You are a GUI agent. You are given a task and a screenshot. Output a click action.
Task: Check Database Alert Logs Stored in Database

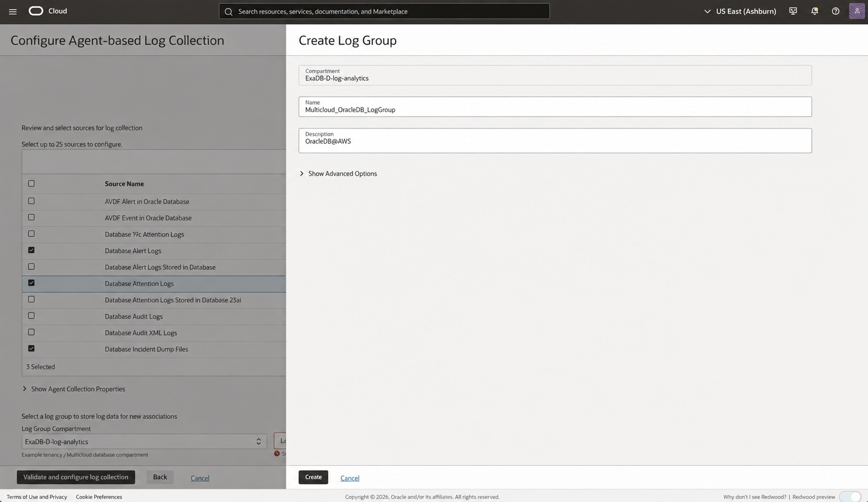pyautogui.click(x=31, y=267)
